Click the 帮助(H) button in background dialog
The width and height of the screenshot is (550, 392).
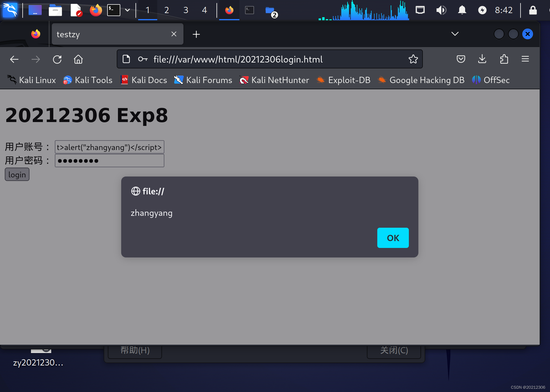pos(135,351)
